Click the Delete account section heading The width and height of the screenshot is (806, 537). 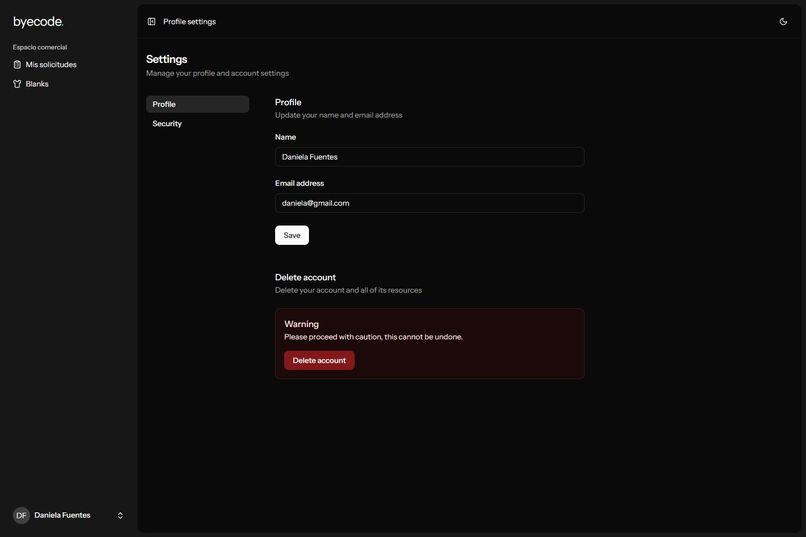305,277
